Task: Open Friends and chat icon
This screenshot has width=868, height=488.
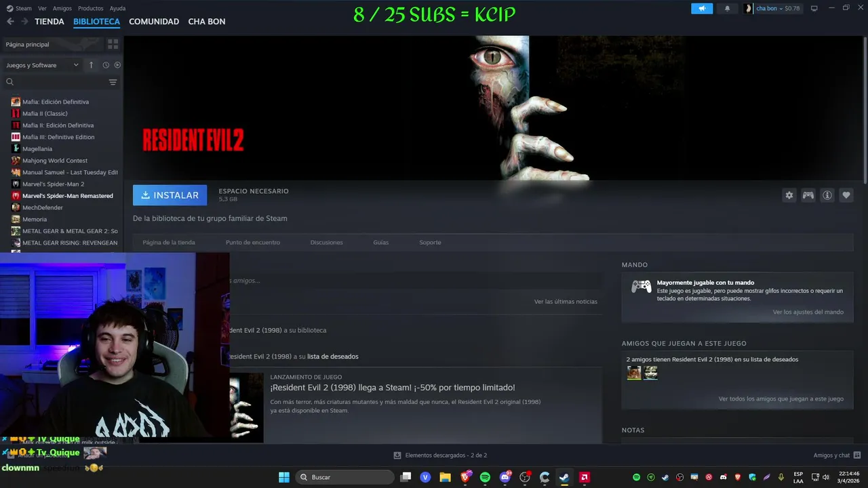Action: [x=857, y=455]
